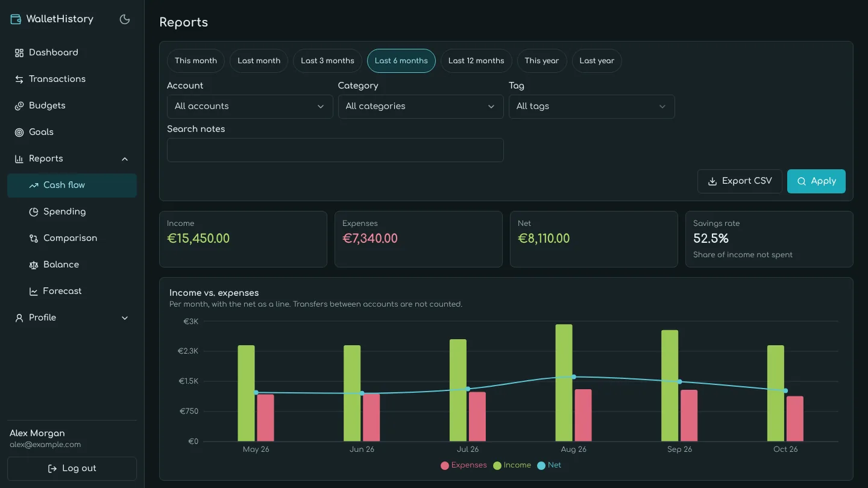Click the Savings rate 52.5% value
Image resolution: width=868 pixels, height=488 pixels.
click(x=711, y=239)
